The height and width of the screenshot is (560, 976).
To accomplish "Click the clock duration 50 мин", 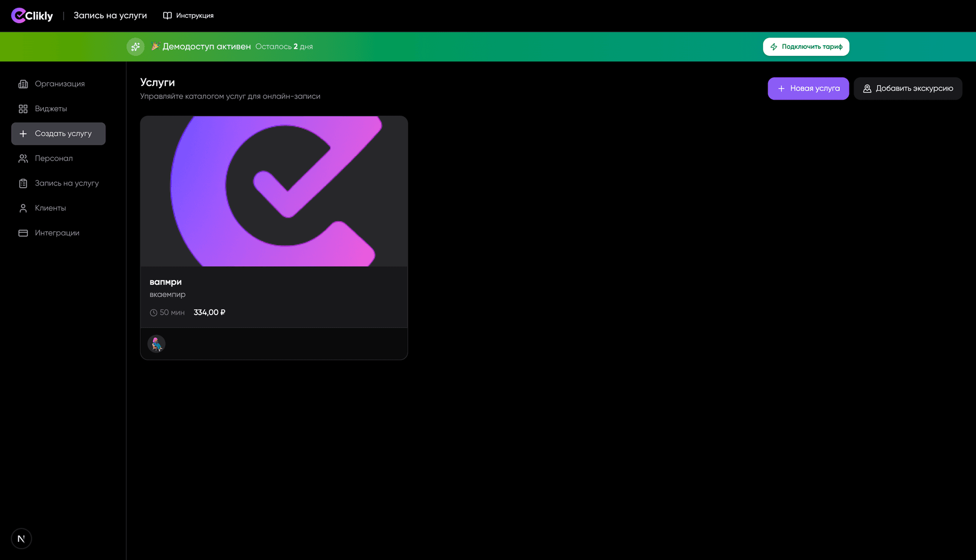I will click(167, 313).
